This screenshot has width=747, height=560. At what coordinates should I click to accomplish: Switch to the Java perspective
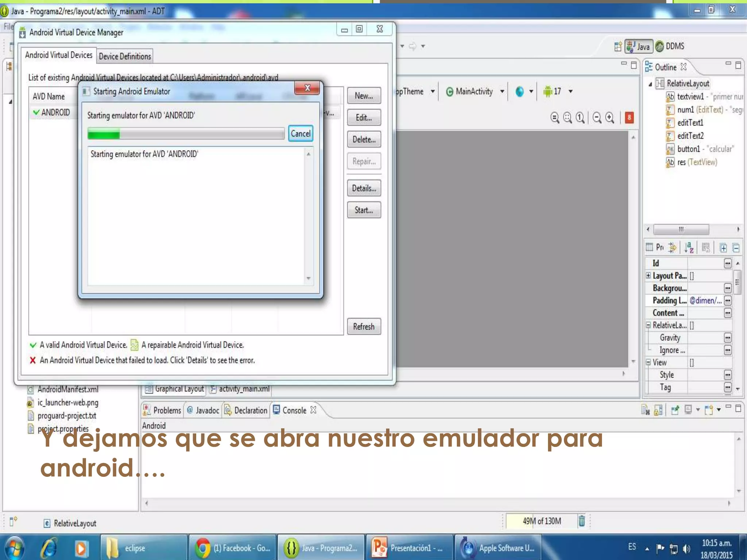click(x=639, y=46)
